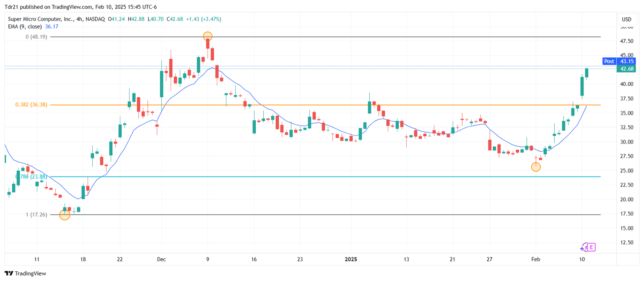Viewport: 644px width, 281px height.
Task: Click the 47.50 price axis label
Action: pos(627,41)
